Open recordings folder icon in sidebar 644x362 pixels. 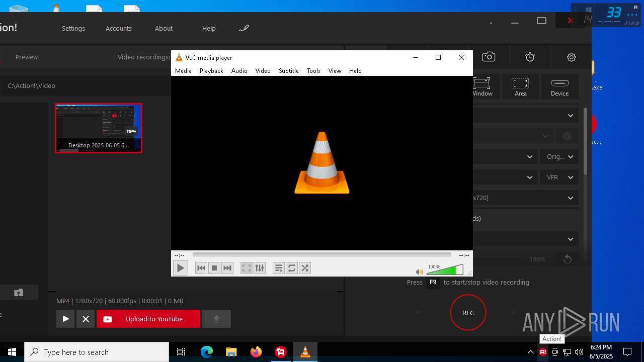click(x=19, y=292)
